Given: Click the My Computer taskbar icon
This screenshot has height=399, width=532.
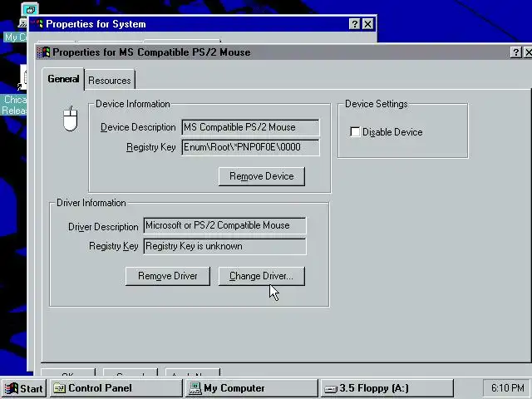Looking at the screenshot, I should (x=195, y=388).
